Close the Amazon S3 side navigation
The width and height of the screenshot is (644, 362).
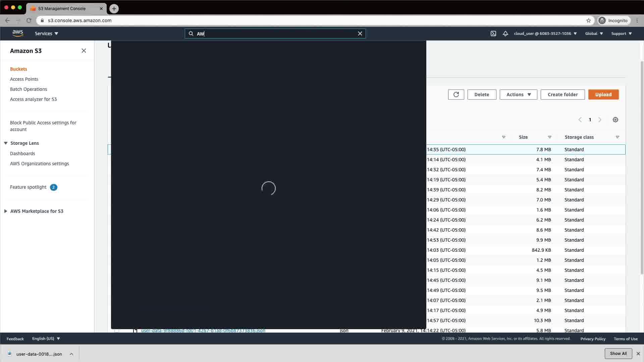point(84,51)
